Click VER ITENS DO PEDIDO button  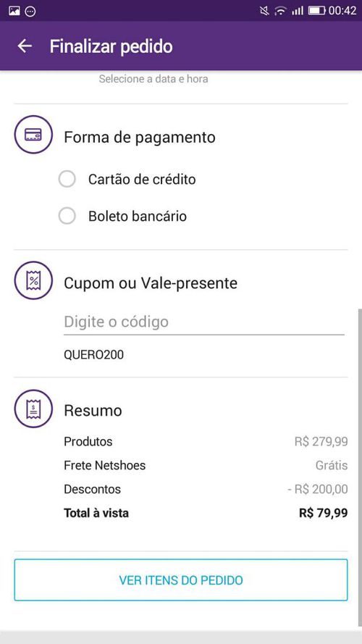coord(181,580)
